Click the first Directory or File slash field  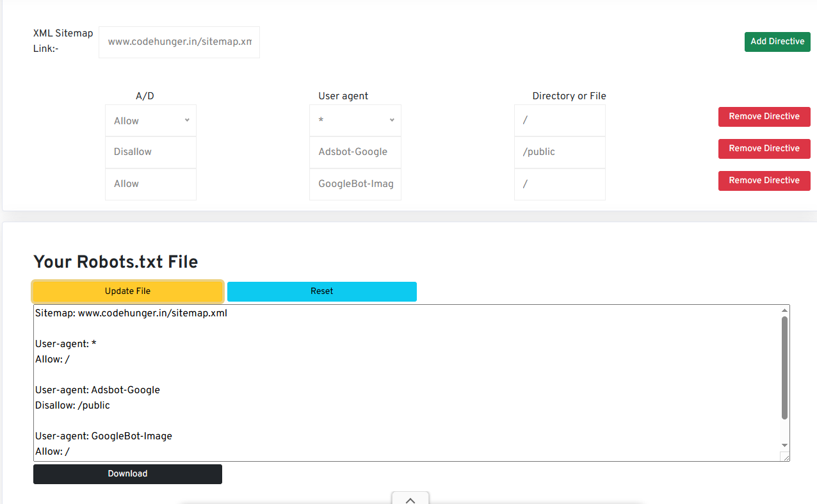click(x=559, y=120)
